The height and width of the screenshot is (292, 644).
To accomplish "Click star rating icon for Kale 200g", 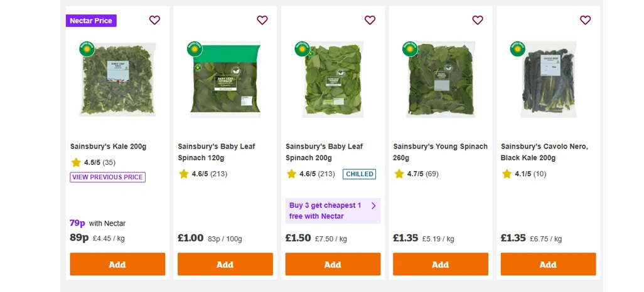I will pyautogui.click(x=76, y=162).
